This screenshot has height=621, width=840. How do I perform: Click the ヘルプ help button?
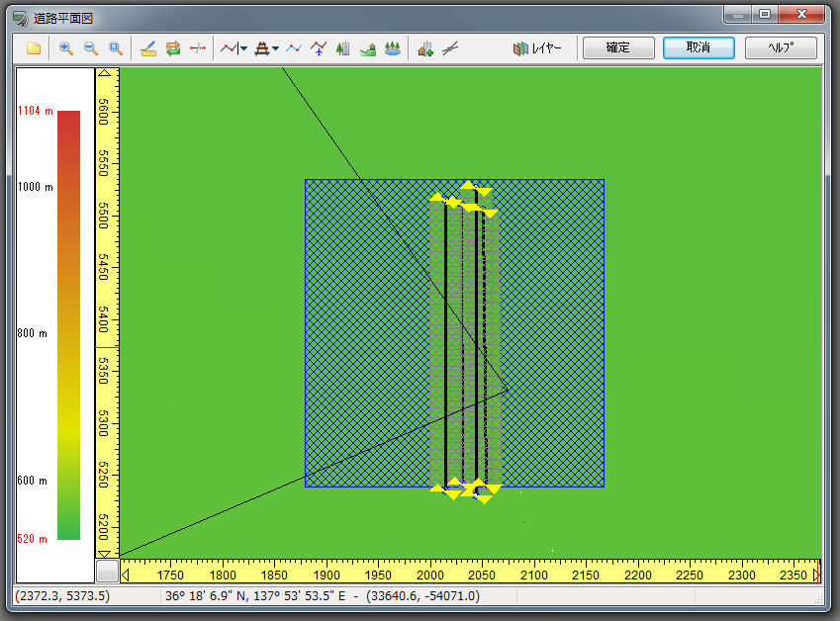(x=781, y=47)
